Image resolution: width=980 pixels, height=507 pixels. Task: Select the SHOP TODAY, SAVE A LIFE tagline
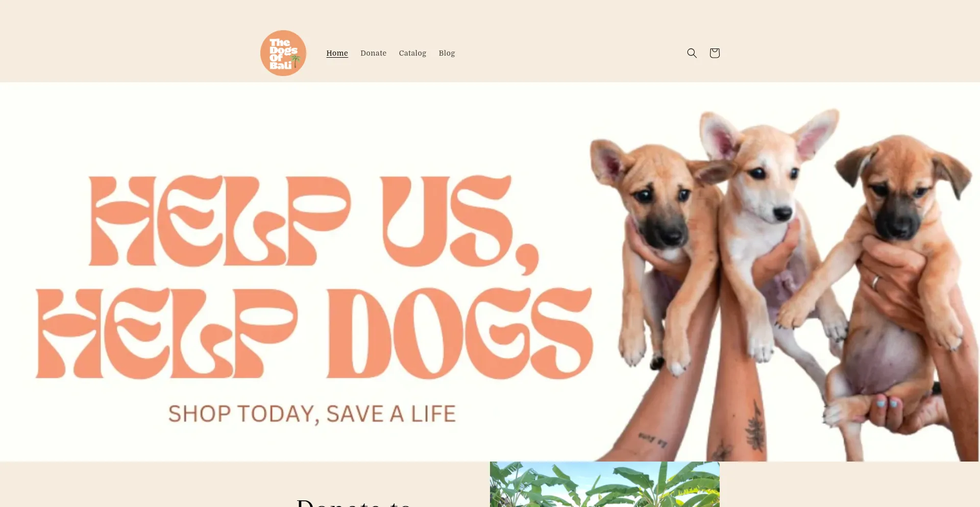(x=312, y=414)
